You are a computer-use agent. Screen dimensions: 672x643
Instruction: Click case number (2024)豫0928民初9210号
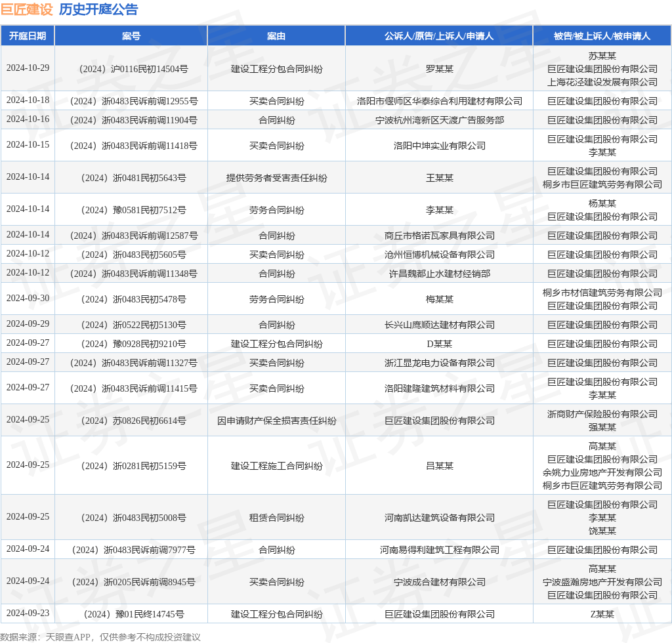pos(134,344)
